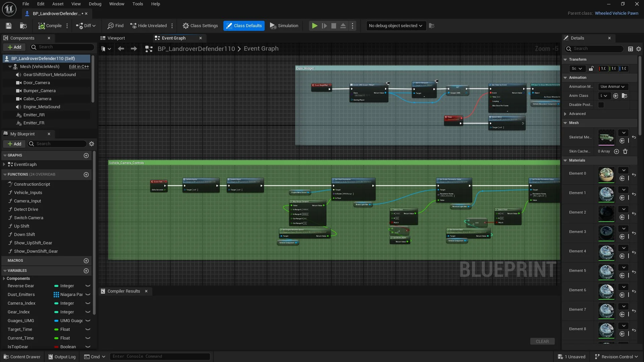Add new variable with plus icon
644x362 pixels.
tap(86, 271)
